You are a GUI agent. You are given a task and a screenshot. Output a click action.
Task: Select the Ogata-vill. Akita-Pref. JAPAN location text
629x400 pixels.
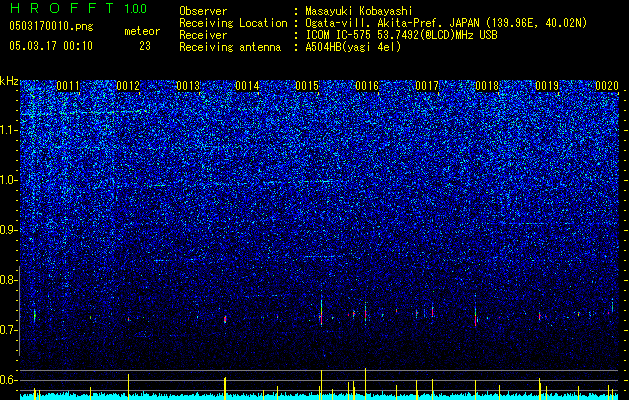pos(446,23)
